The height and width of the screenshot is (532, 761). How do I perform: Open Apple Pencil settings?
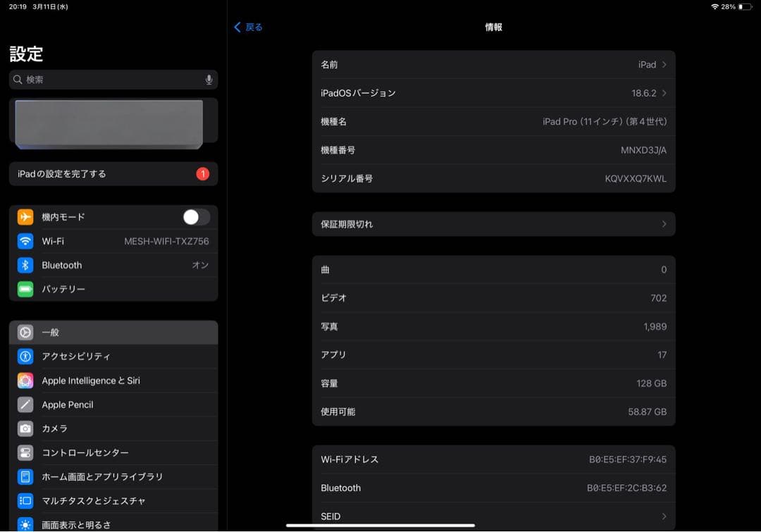113,404
